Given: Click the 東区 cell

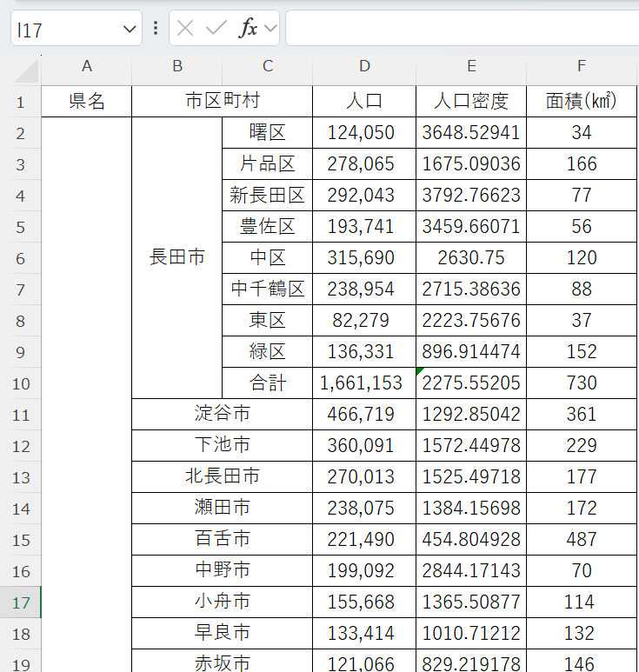Looking at the screenshot, I should click(268, 320).
